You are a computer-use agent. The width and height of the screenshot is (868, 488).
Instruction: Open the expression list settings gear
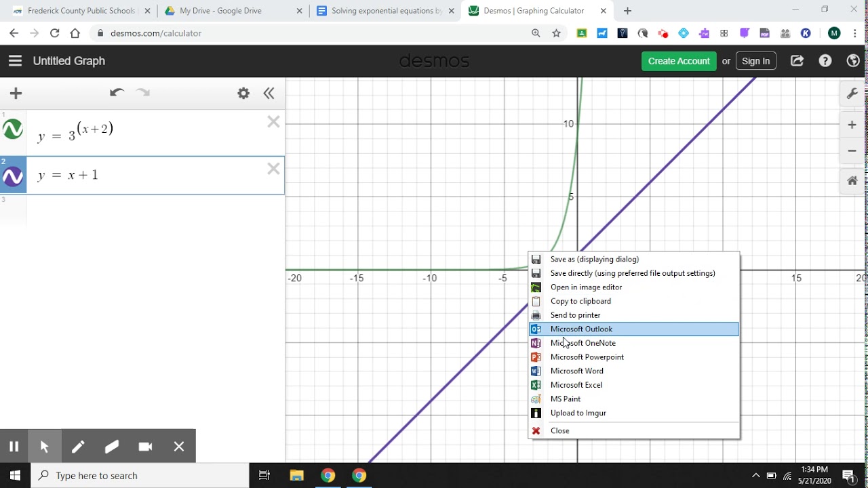pyautogui.click(x=243, y=94)
